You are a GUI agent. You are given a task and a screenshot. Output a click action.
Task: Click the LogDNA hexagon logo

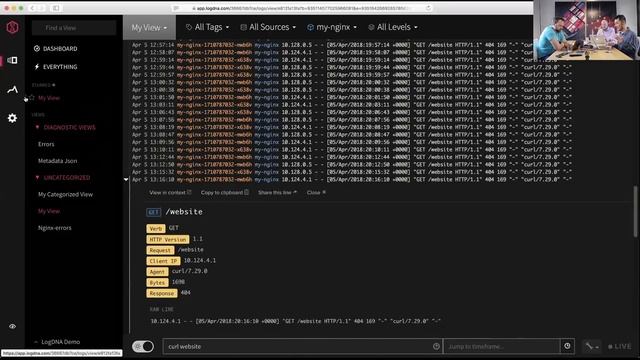coord(12,27)
